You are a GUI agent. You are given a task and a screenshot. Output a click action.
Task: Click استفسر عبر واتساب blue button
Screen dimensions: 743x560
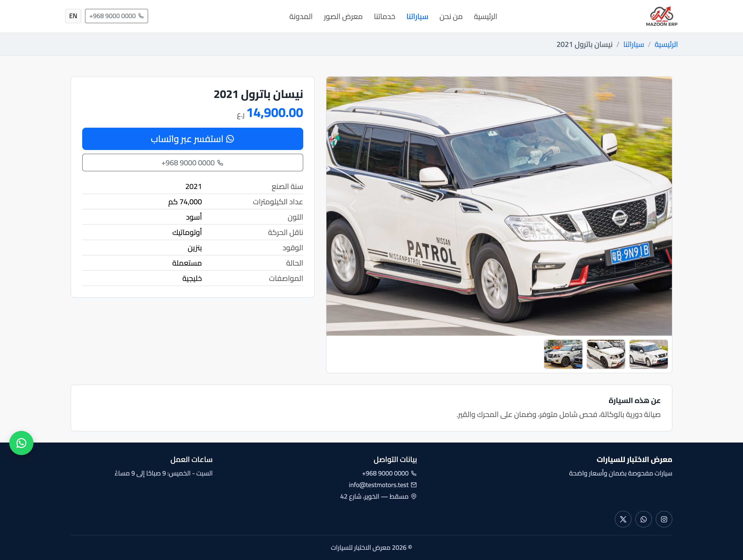(x=192, y=139)
